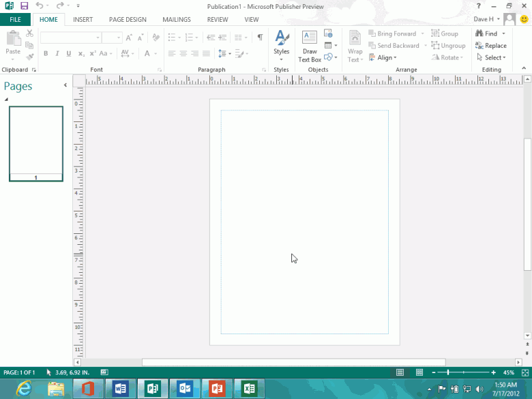
Task: Open Change Case Aa dropdown
Action: point(106,54)
